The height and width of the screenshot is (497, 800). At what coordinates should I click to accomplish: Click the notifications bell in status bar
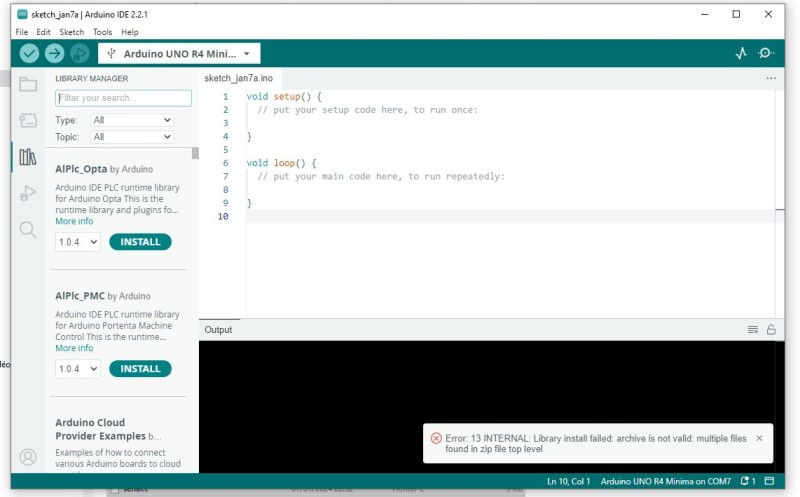[x=747, y=481]
